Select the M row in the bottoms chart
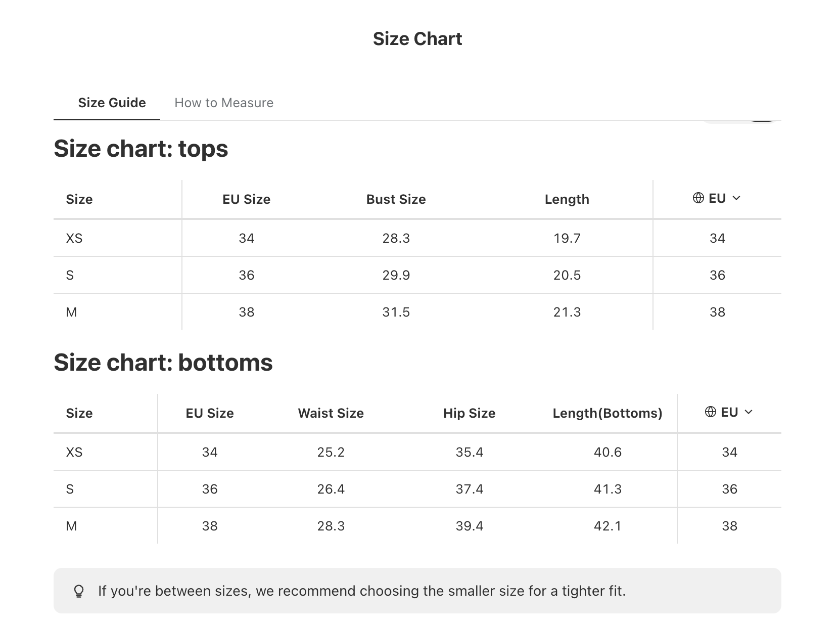840x621 pixels. [x=417, y=526]
